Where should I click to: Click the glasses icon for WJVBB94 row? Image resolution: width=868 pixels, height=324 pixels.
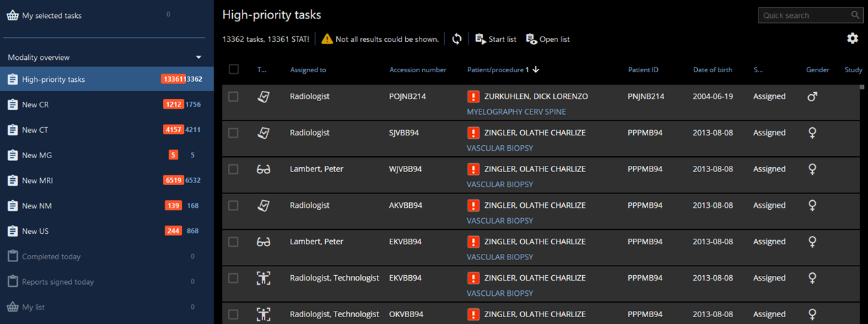click(263, 169)
